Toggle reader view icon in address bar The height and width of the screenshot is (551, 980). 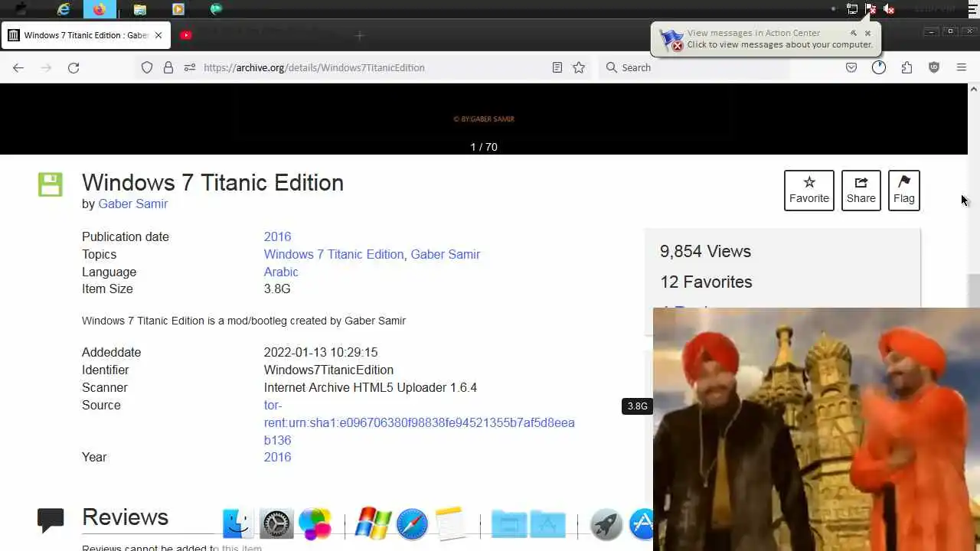[557, 67]
